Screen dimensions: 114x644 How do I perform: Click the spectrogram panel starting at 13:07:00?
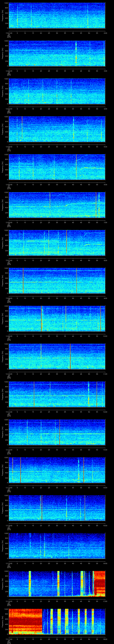(x=57, y=243)
